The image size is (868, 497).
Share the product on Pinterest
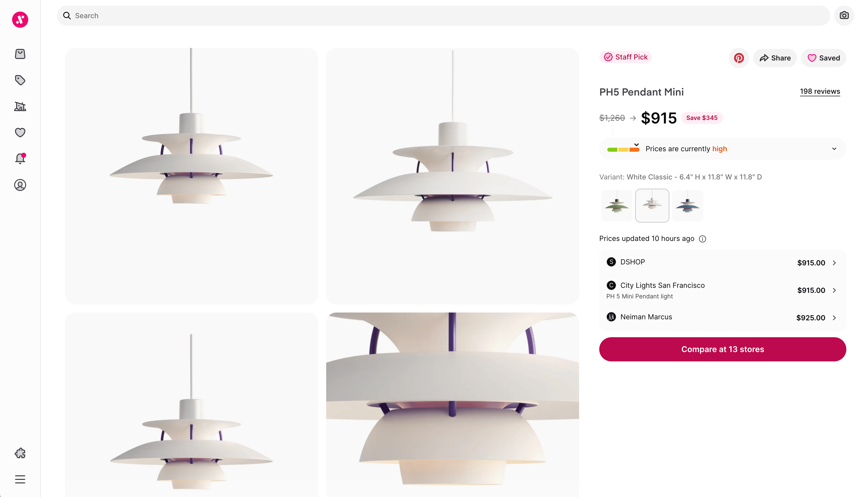pyautogui.click(x=739, y=58)
